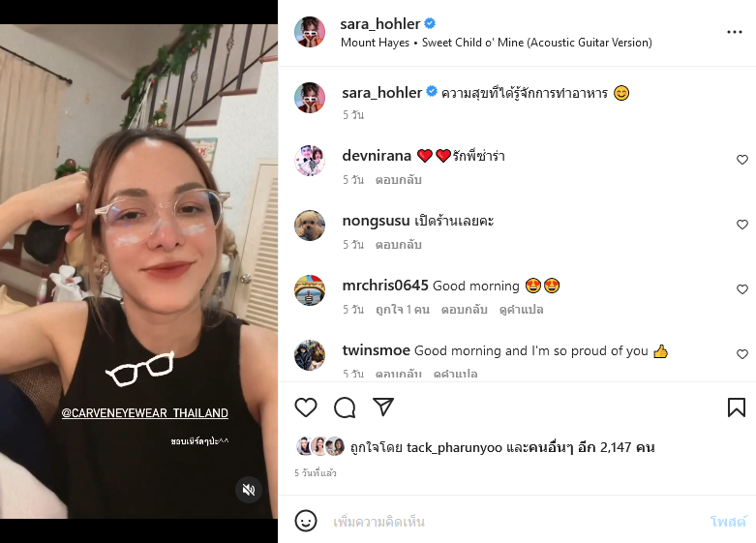Open comment bubble icon under post

tap(345, 407)
